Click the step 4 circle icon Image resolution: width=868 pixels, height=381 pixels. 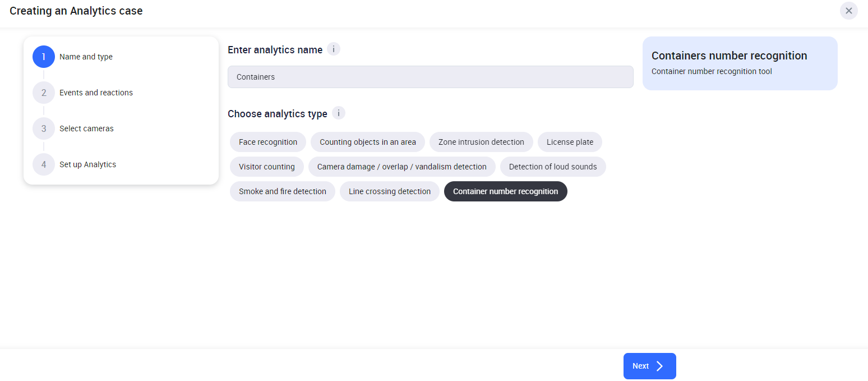tap(44, 164)
